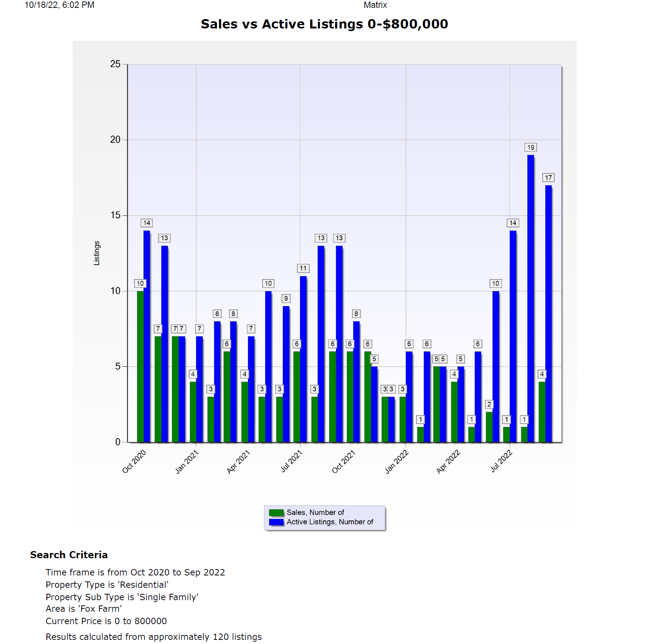Click the line Area is 'Fox Farm'
Screen dimensions: 646x644
(x=84, y=609)
